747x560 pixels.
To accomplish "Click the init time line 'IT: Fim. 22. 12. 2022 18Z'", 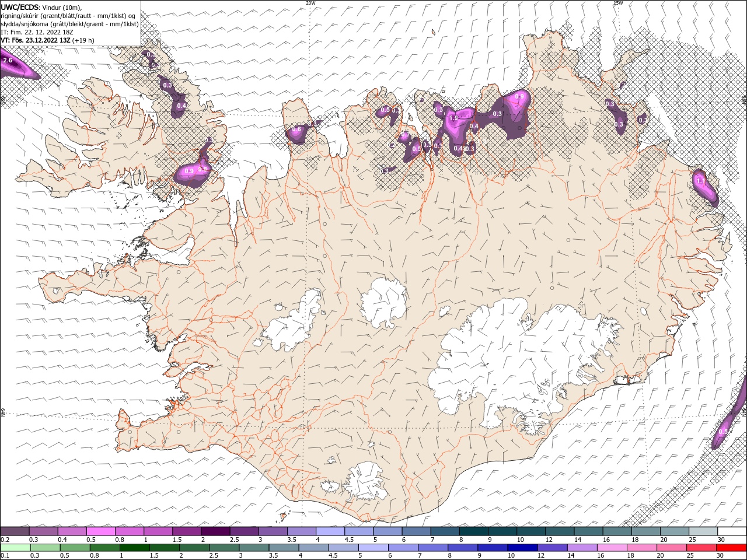I will (37, 32).
